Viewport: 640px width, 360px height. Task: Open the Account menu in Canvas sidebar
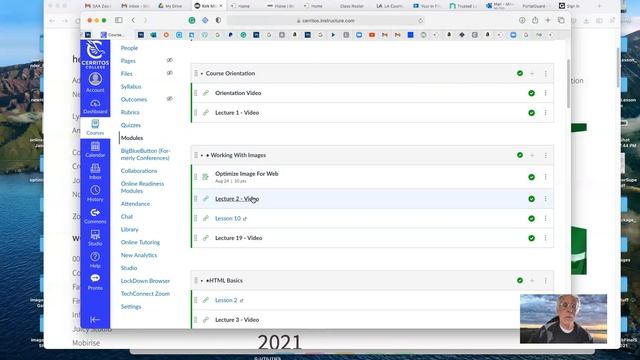click(95, 82)
